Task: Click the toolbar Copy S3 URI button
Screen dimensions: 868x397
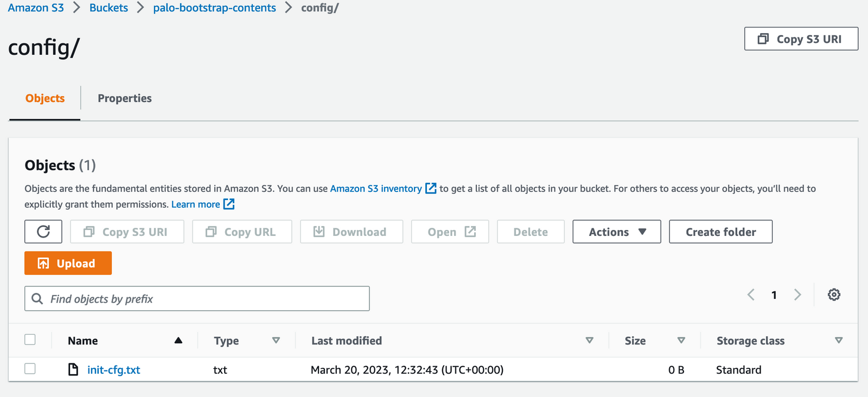Action: tap(127, 232)
